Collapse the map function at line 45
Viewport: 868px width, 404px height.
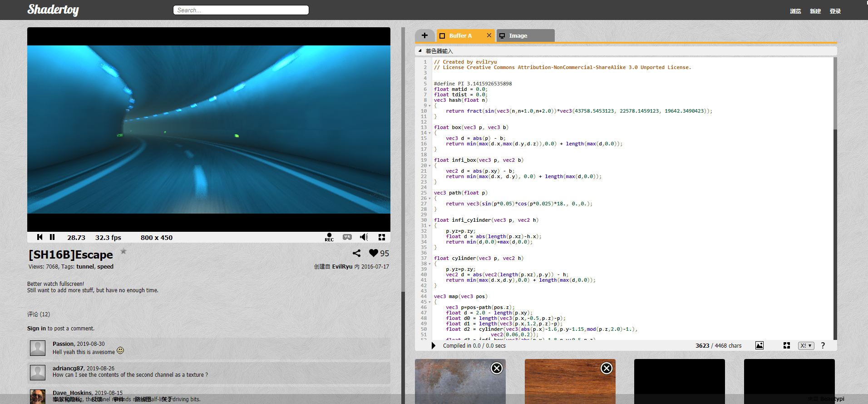click(x=430, y=302)
